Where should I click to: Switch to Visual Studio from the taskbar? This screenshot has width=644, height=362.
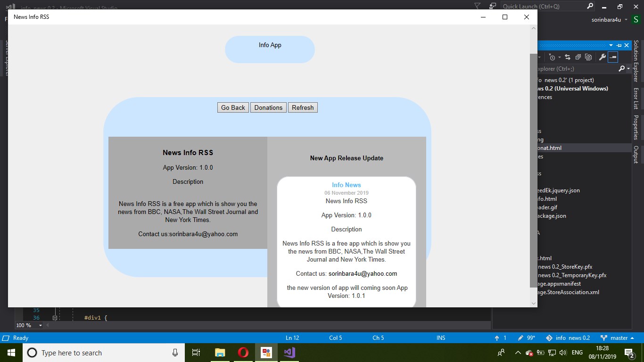(289, 353)
